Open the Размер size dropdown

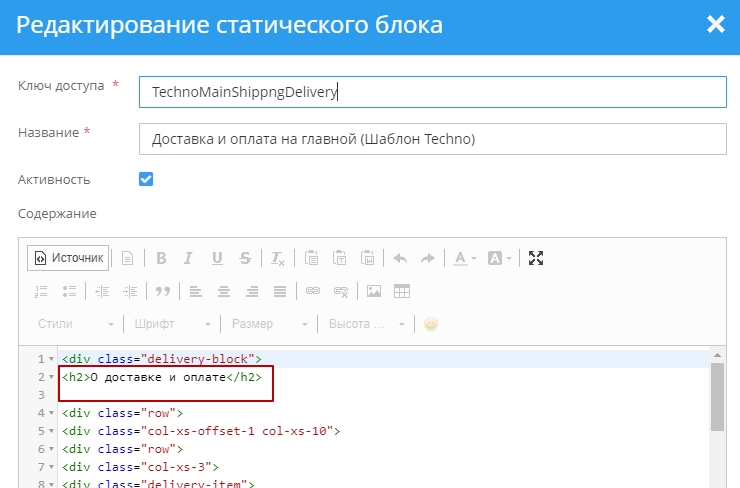[269, 324]
